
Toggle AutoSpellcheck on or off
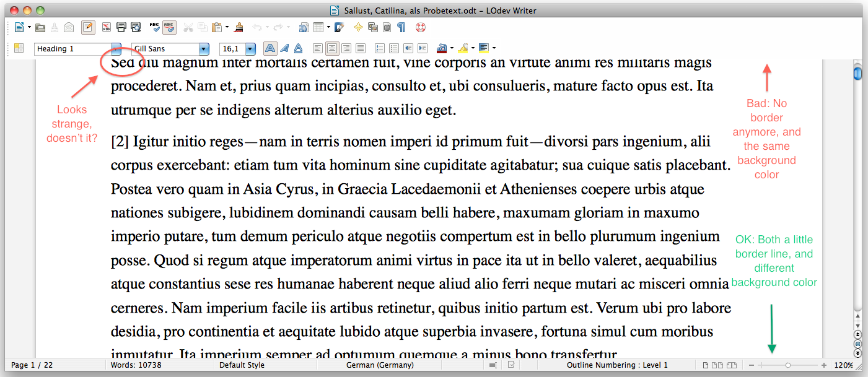point(169,27)
